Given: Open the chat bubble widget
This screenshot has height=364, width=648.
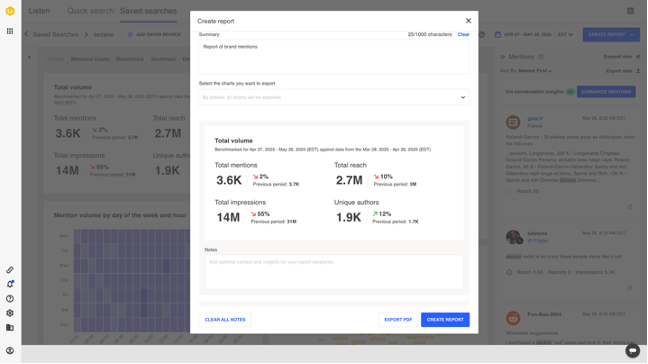Looking at the screenshot, I should [632, 350].
